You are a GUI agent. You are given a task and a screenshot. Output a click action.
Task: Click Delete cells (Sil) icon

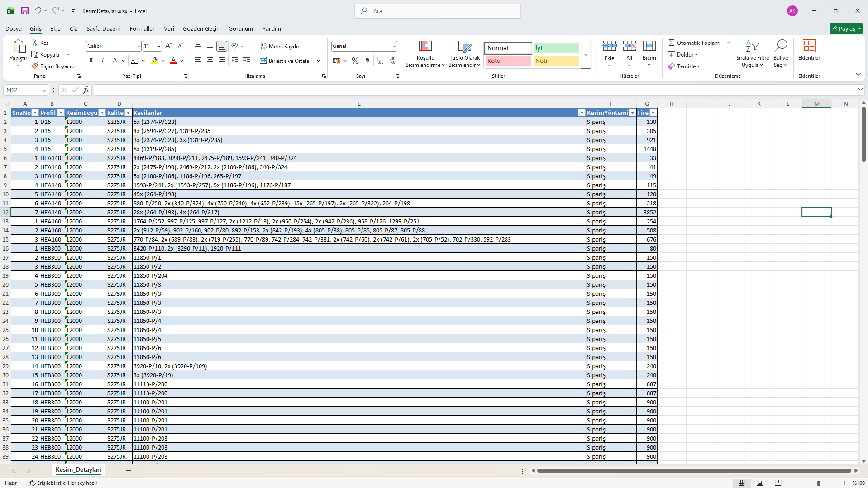(x=630, y=46)
